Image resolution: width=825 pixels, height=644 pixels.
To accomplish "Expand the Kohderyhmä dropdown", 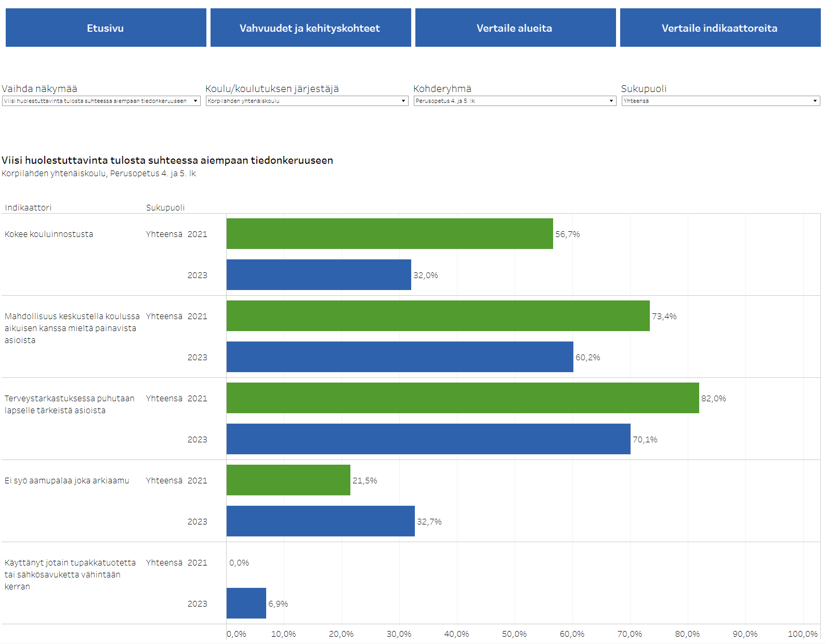I will (x=515, y=101).
